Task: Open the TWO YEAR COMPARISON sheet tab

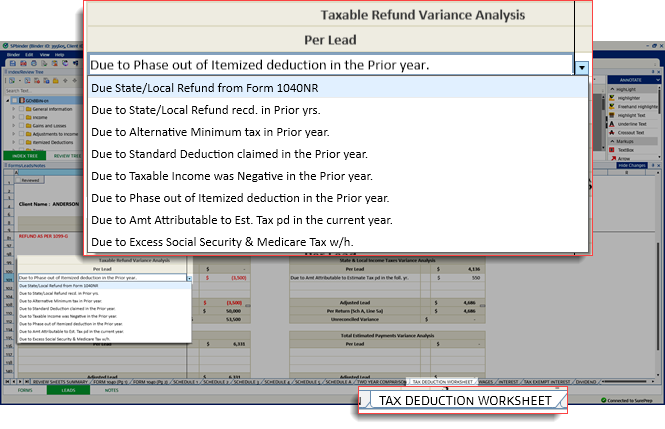Action: (x=381, y=382)
